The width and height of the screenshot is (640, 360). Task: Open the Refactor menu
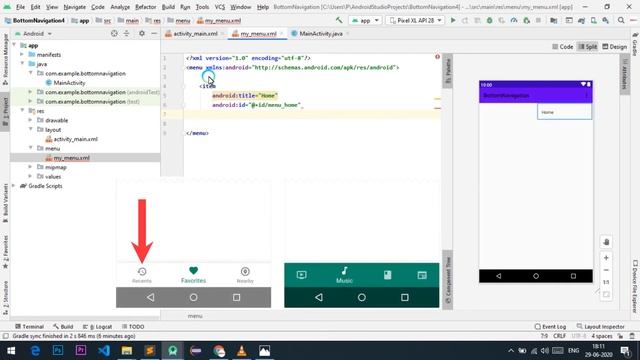pos(145,7)
